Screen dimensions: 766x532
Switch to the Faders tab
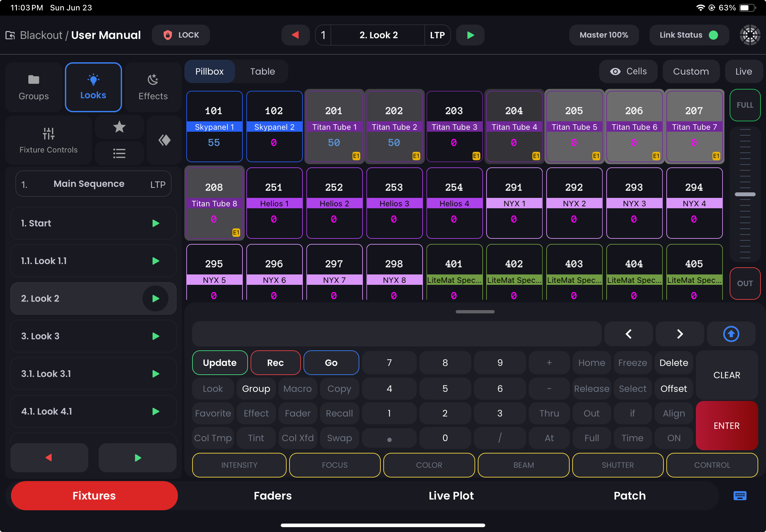tap(272, 496)
